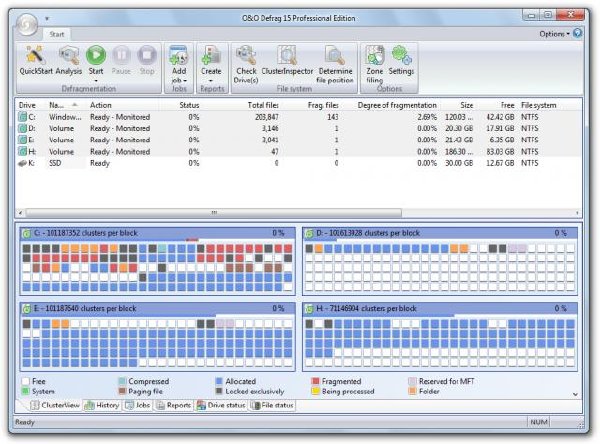
Task: Click the green Start defragmentation button
Action: pos(96,55)
